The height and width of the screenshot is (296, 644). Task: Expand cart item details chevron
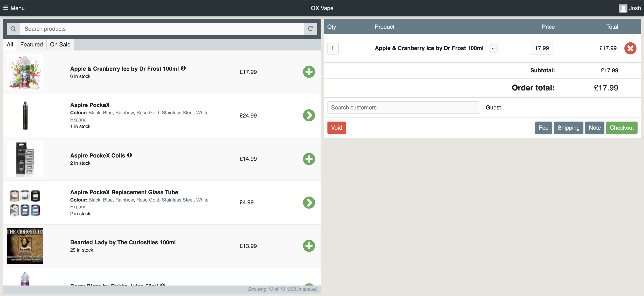pos(493,48)
